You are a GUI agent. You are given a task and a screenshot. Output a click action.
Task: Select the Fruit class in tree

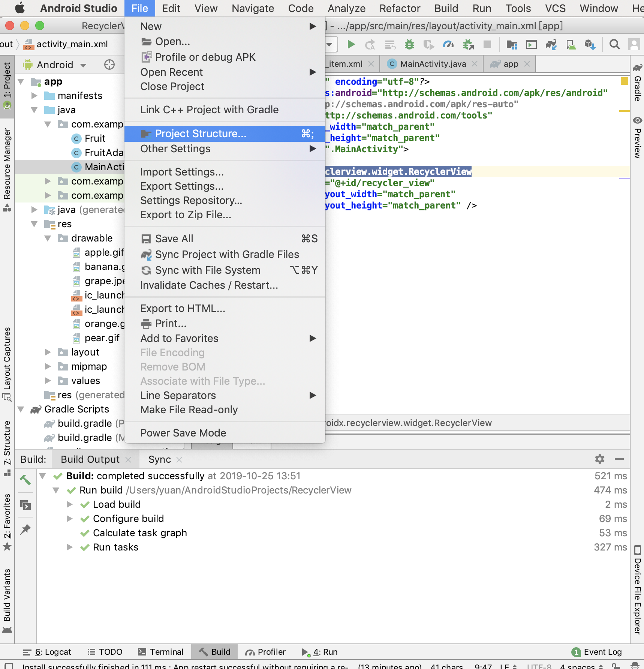[x=95, y=138]
